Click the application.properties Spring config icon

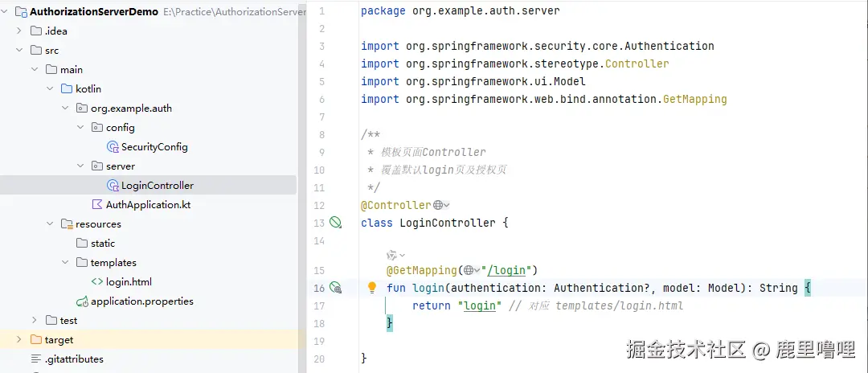click(x=82, y=301)
